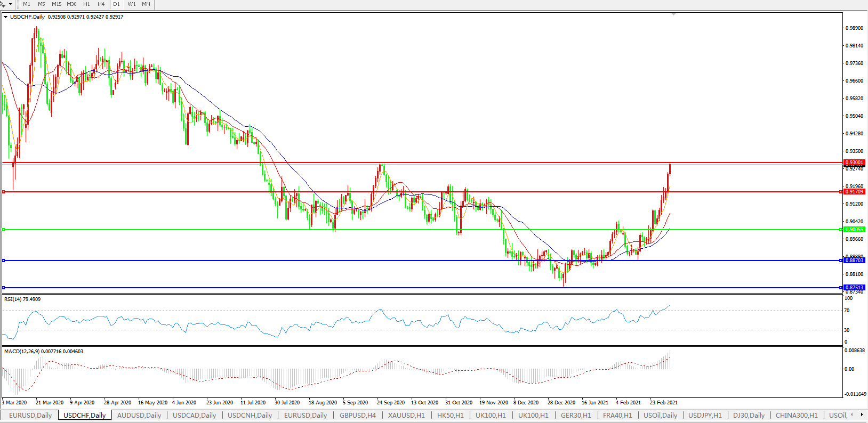Screen dimensions: 868x423
Task: Go to the AUDUSD,Daily tab
Action: click(139, 415)
